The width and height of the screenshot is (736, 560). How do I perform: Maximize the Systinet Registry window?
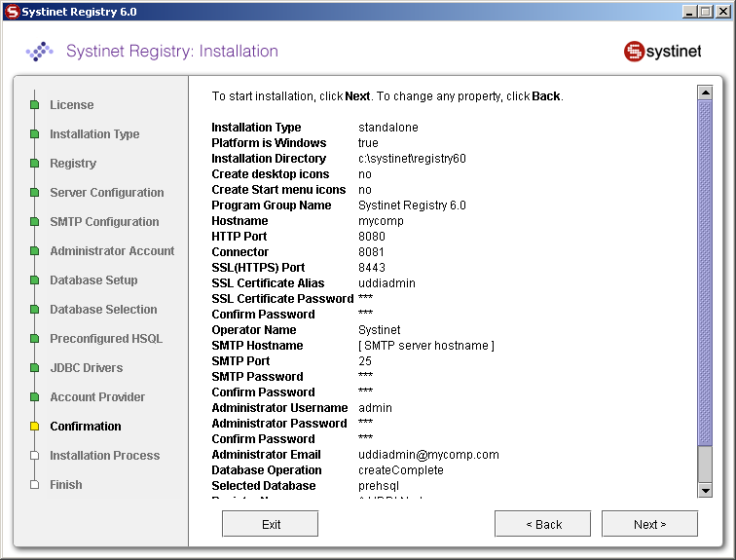706,12
